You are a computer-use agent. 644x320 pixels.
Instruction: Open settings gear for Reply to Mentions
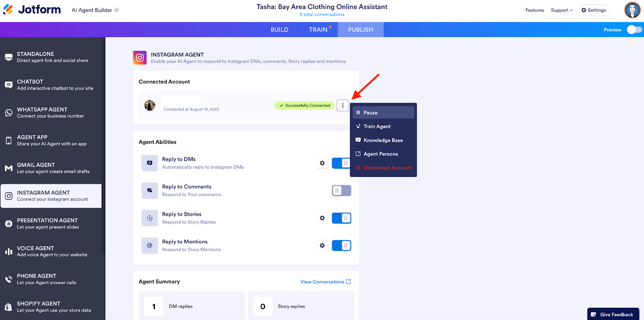(322, 246)
